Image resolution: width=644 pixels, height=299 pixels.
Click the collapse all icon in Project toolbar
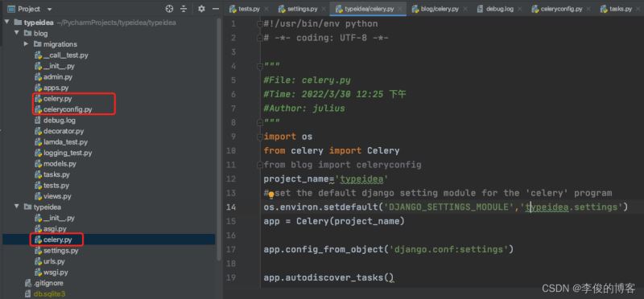tap(184, 9)
